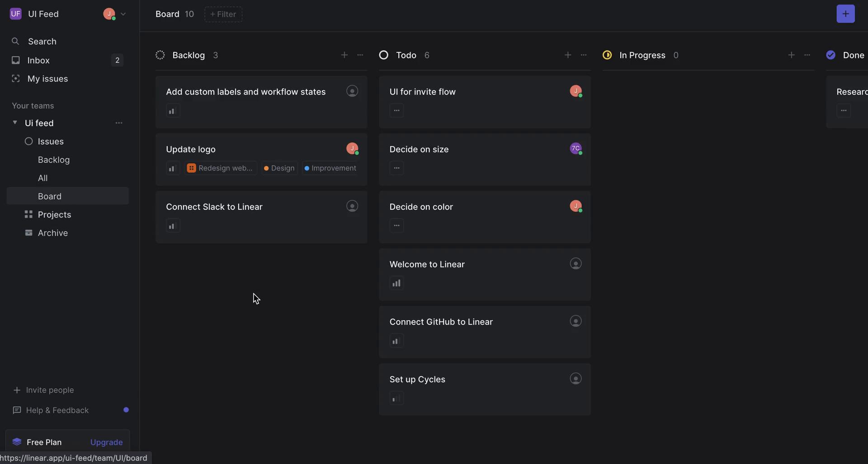Click the Done status checkmark icon
The width and height of the screenshot is (868, 464).
[830, 55]
